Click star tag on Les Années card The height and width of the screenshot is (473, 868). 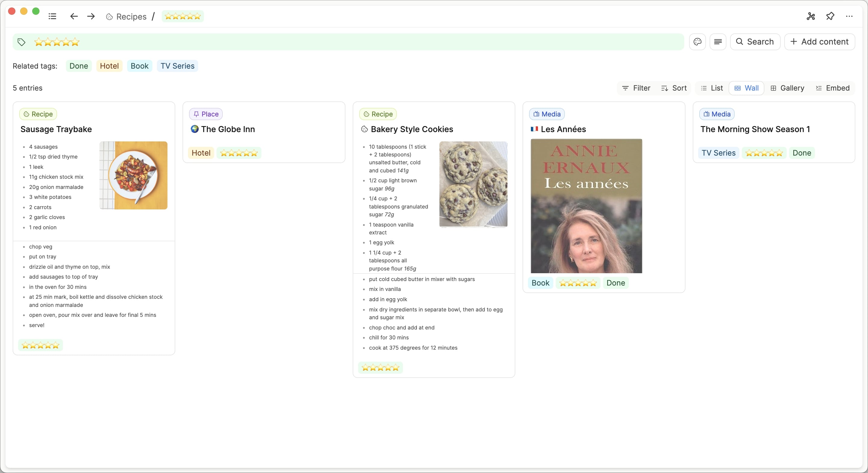578,283
